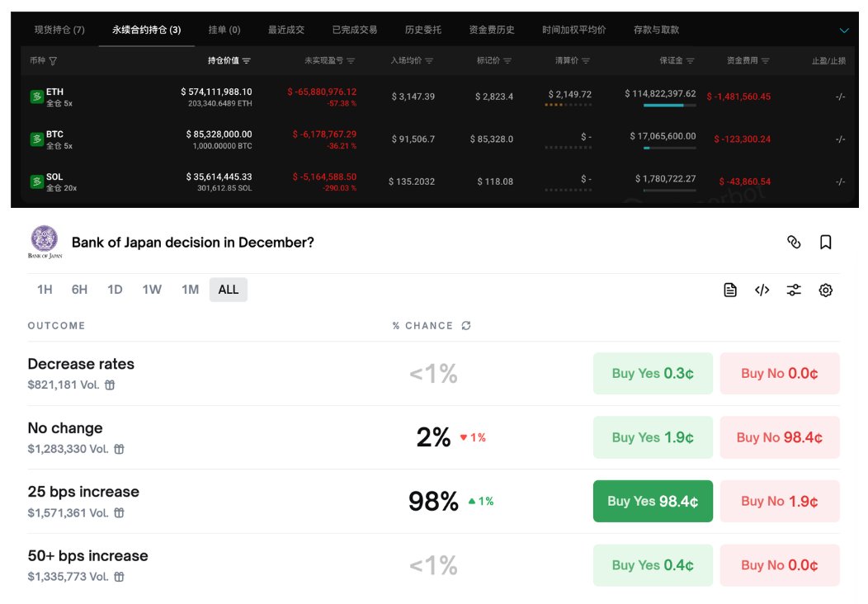Bookmark the Bank of Japan market
The height and width of the screenshot is (604, 868).
825,242
